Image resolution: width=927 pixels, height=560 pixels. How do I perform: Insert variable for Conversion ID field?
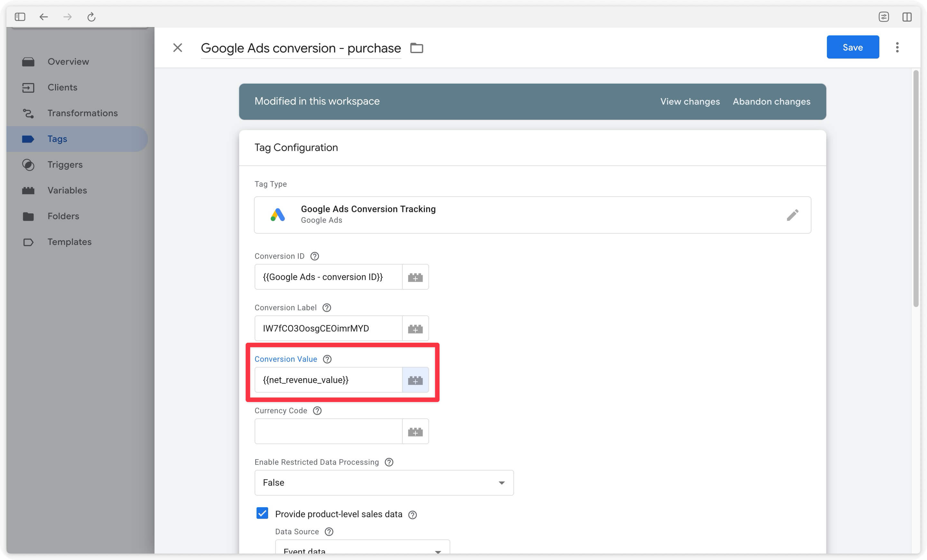coord(415,277)
